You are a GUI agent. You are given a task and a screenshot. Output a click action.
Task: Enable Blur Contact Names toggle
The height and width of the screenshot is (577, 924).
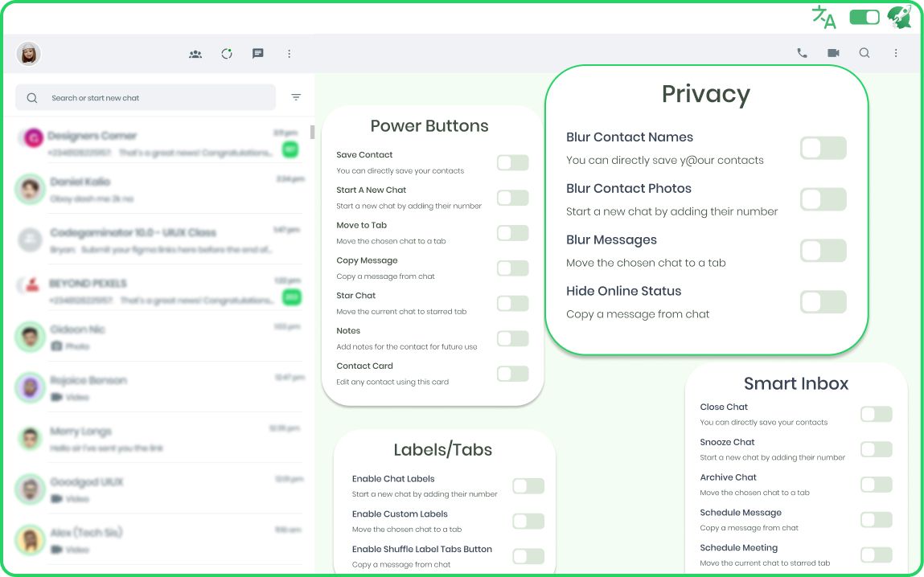point(823,149)
